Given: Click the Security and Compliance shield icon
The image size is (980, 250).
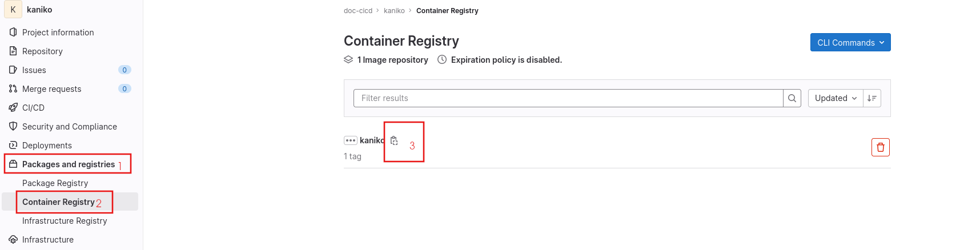Looking at the screenshot, I should (x=13, y=126).
